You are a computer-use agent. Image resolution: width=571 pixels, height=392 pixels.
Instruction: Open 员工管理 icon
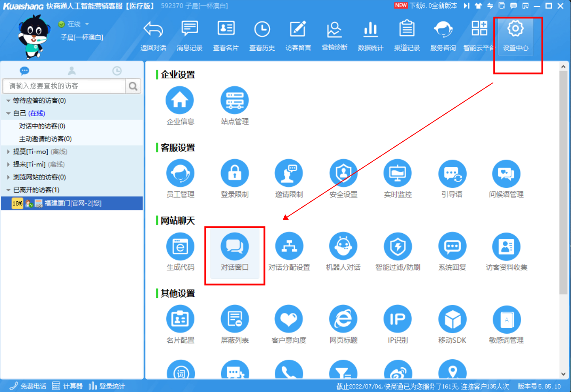point(180,173)
